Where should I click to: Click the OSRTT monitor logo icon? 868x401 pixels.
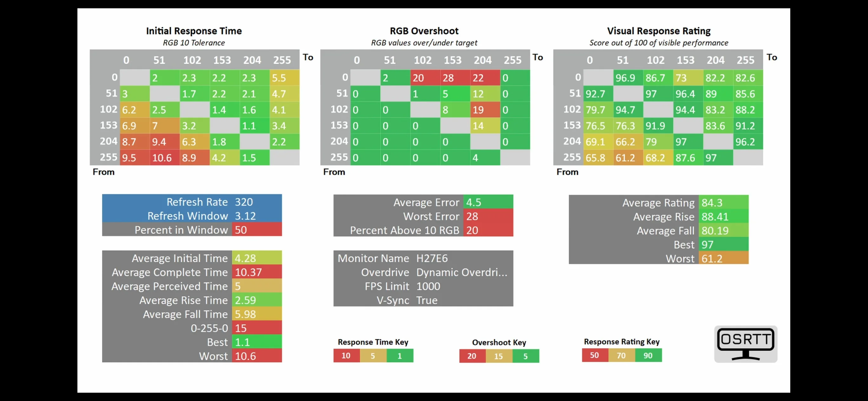(x=745, y=344)
